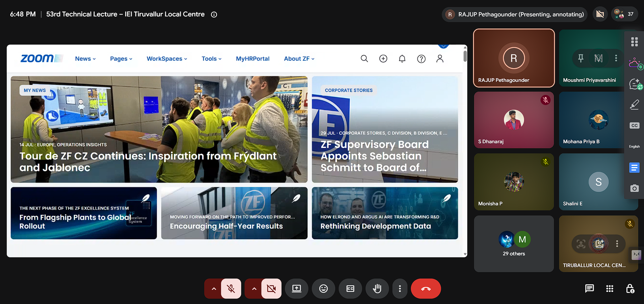Open the chat-sparkle translation icon in side panel
Screen dimensions: 644x304
tap(635, 84)
